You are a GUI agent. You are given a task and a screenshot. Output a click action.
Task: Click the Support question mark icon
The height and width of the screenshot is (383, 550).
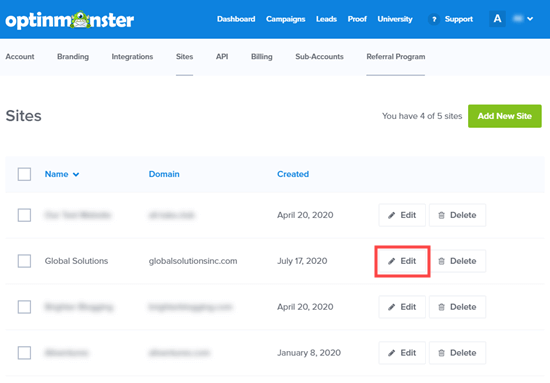click(434, 19)
